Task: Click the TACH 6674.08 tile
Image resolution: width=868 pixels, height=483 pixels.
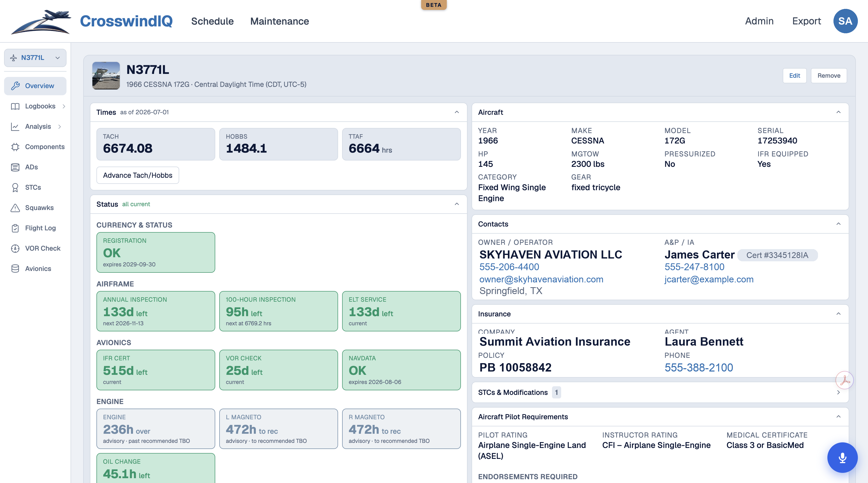Action: point(156,144)
